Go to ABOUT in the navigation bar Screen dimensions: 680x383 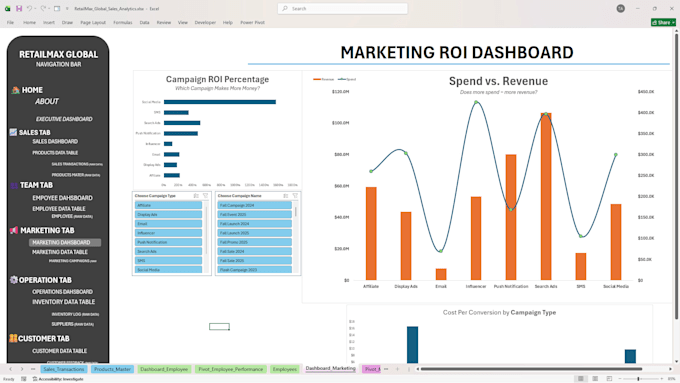pyautogui.click(x=46, y=101)
